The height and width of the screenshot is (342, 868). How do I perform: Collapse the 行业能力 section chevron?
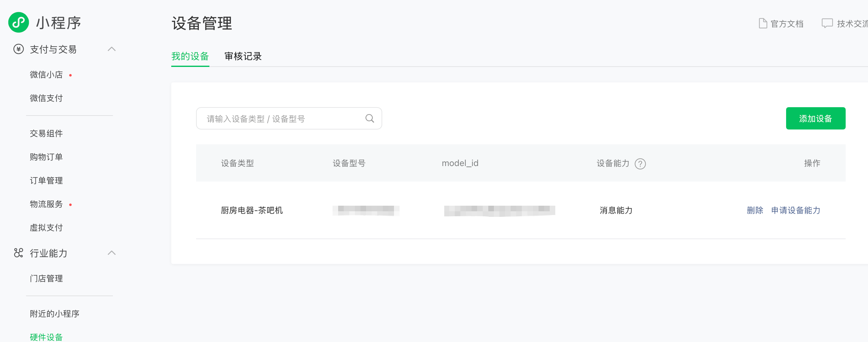pos(112,253)
